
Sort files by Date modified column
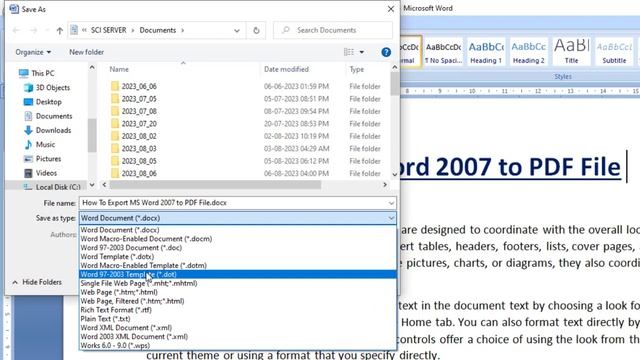pos(286,69)
